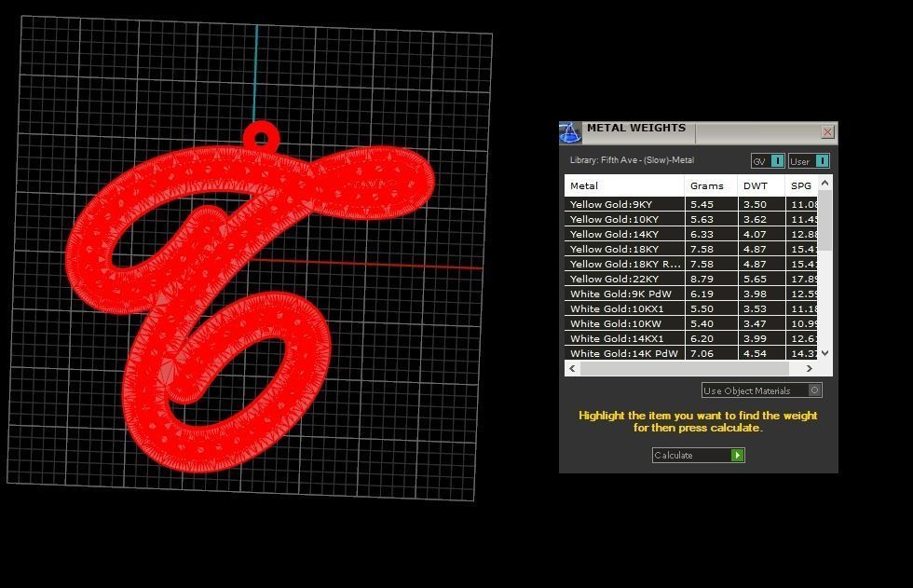Select the Yellow Gold:9KY row
Screen dimensions: 913x588
pyautogui.click(x=691, y=204)
